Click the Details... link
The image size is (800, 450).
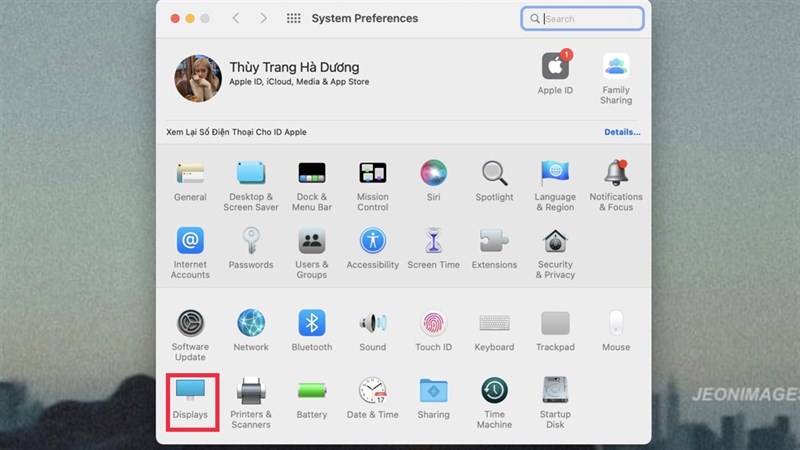[622, 132]
